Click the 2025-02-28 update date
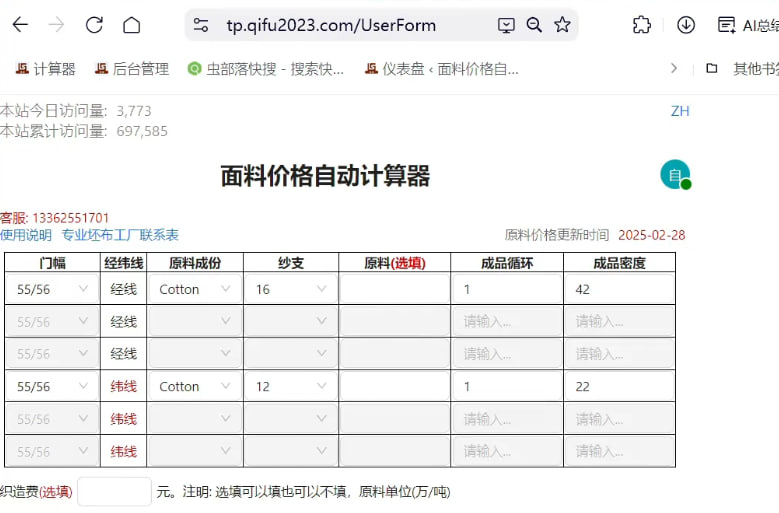The height and width of the screenshot is (513, 779). click(651, 235)
